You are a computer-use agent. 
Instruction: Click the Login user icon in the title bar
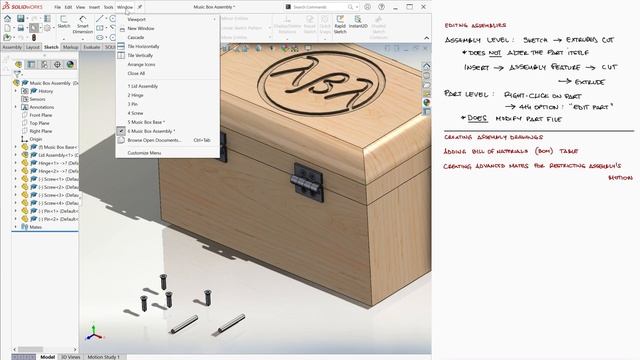[367, 7]
